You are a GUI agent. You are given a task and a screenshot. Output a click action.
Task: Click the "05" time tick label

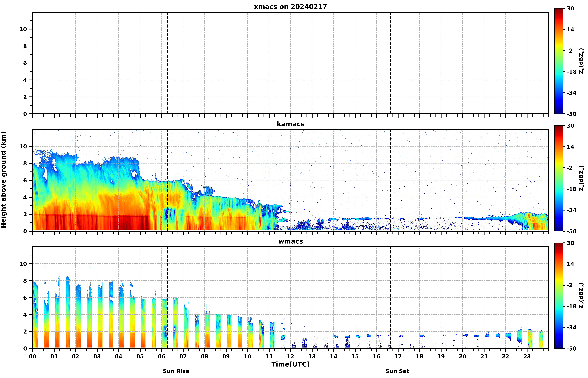140,356
